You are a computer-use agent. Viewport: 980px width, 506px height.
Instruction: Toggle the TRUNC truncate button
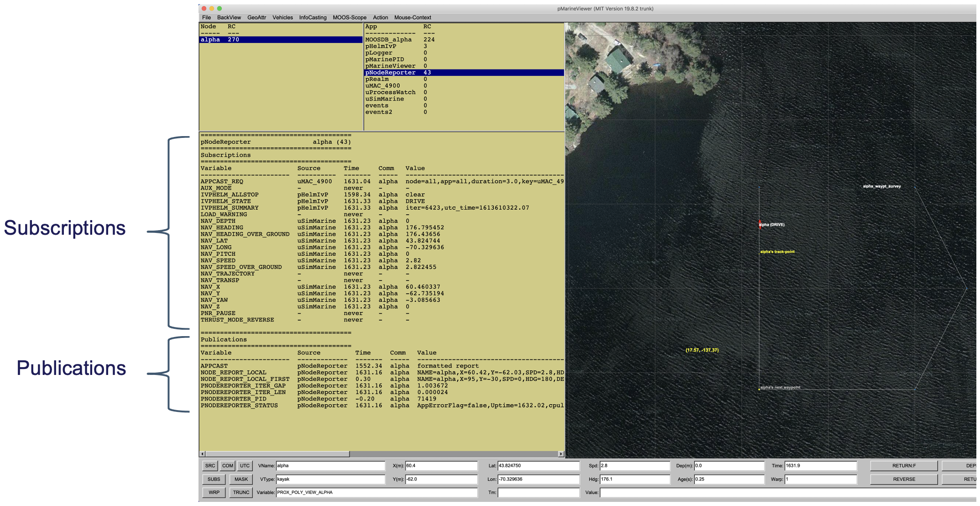[x=241, y=492]
